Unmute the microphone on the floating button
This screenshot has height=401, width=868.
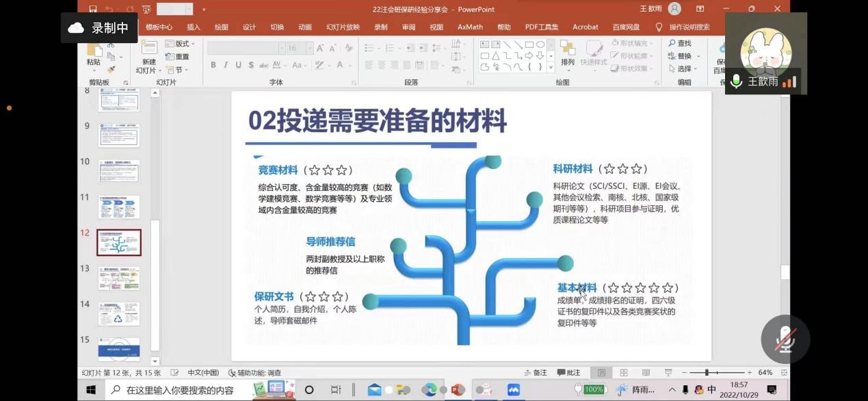click(x=785, y=339)
